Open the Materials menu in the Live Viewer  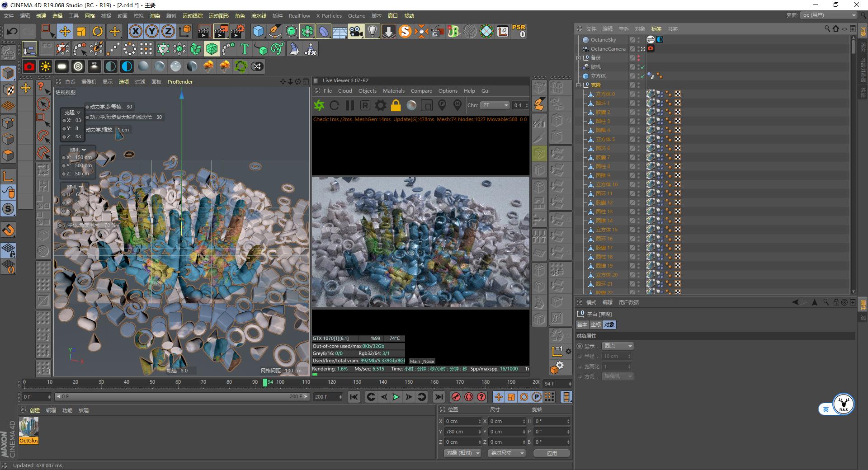(393, 91)
